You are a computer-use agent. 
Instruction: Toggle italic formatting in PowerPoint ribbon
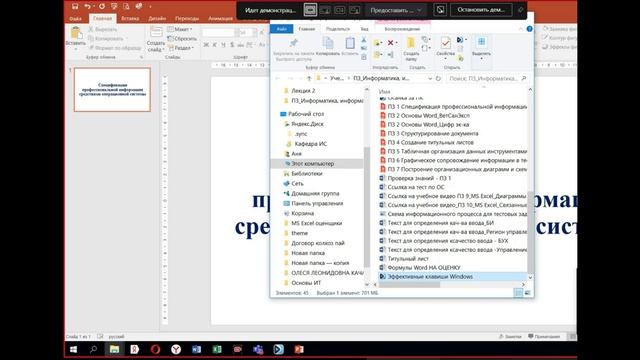coord(215,45)
